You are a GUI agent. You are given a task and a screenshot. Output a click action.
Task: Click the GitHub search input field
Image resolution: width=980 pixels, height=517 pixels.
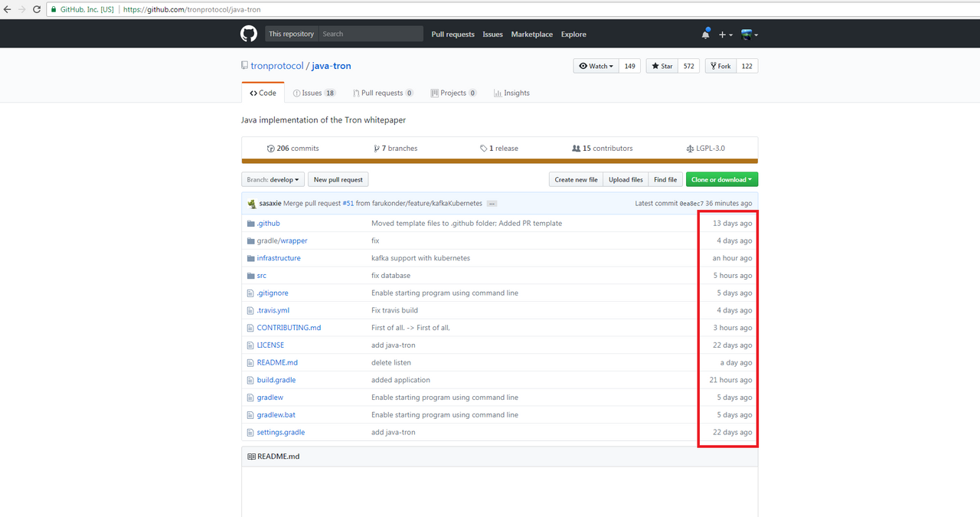[x=371, y=34]
